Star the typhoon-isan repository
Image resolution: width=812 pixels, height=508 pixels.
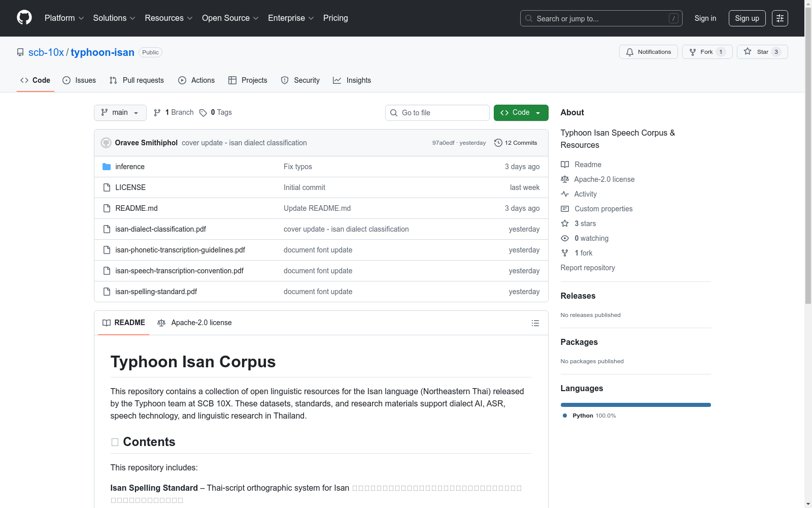[x=762, y=52]
